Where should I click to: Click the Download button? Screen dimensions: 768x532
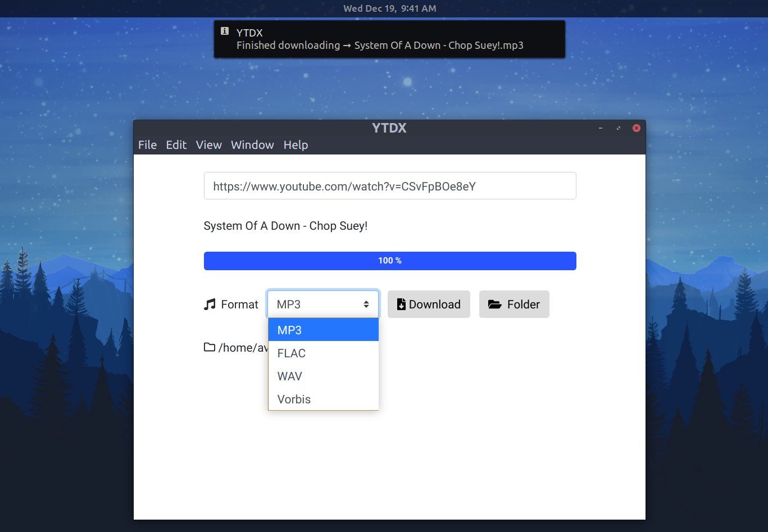429,304
